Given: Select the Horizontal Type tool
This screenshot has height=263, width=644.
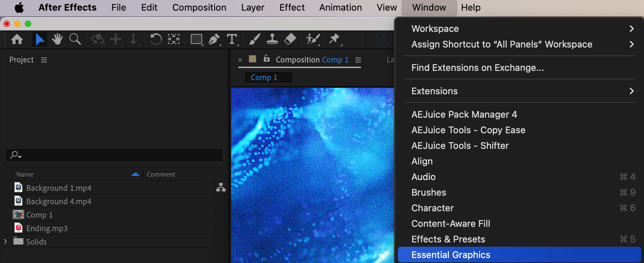Looking at the screenshot, I should coord(232,39).
